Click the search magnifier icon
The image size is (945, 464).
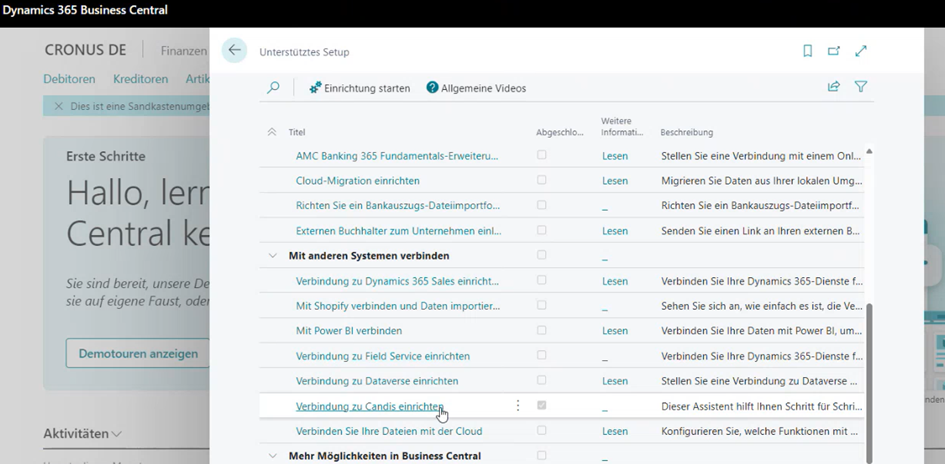point(273,88)
